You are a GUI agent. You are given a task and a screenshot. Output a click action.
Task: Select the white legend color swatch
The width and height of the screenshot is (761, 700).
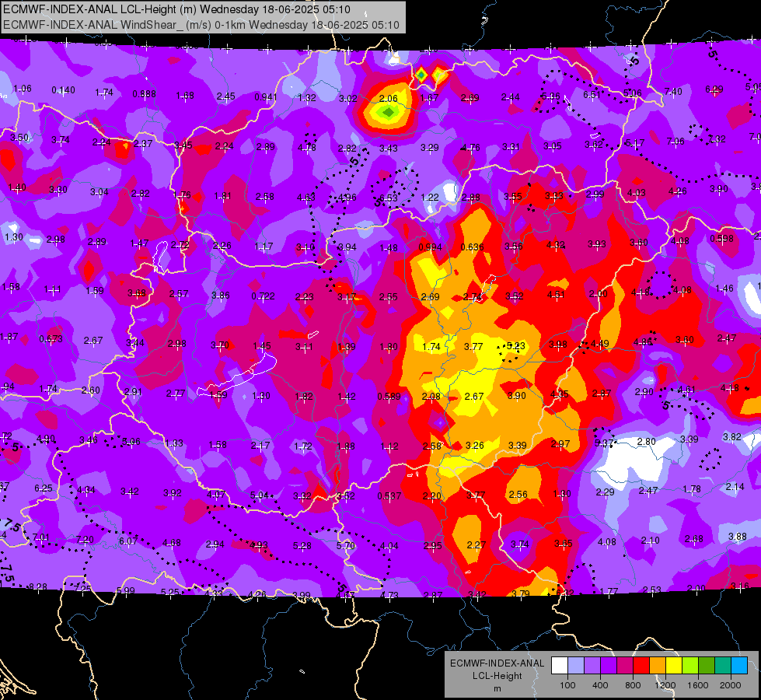click(x=560, y=665)
